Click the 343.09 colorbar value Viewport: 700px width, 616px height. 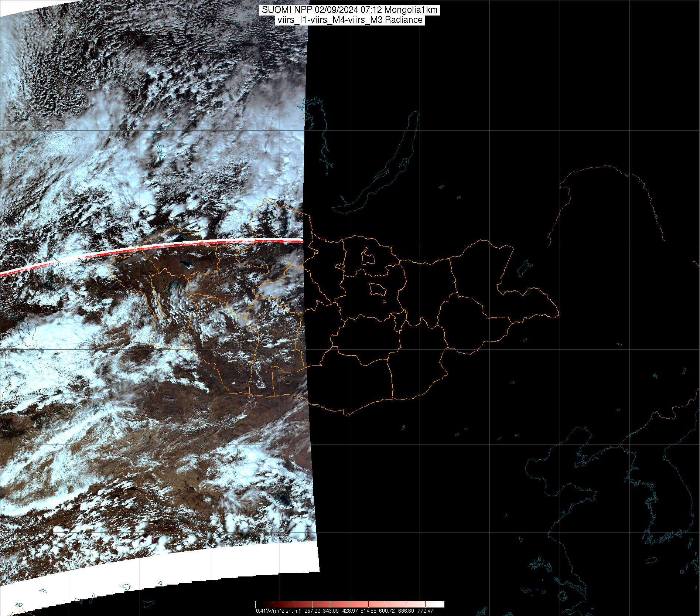coord(331,611)
